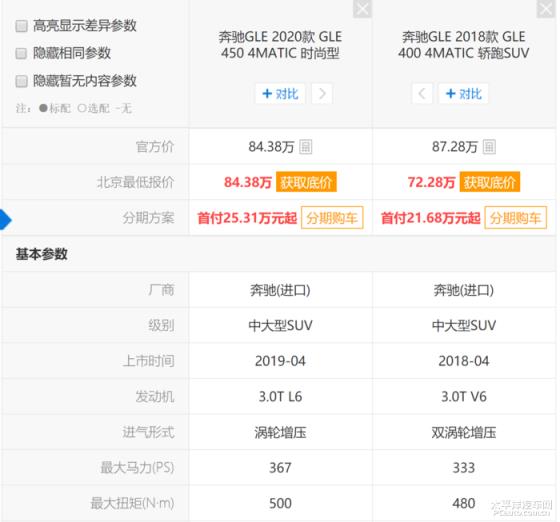Screen dimensions: 560x522
Task: Open price calculator icon beside 87.28万
Action: pos(489,147)
